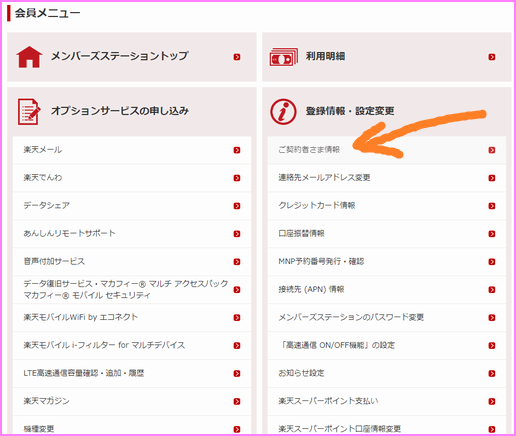Click the banknotes icon beside 利用明細
516x436 pixels.
pyautogui.click(x=284, y=57)
